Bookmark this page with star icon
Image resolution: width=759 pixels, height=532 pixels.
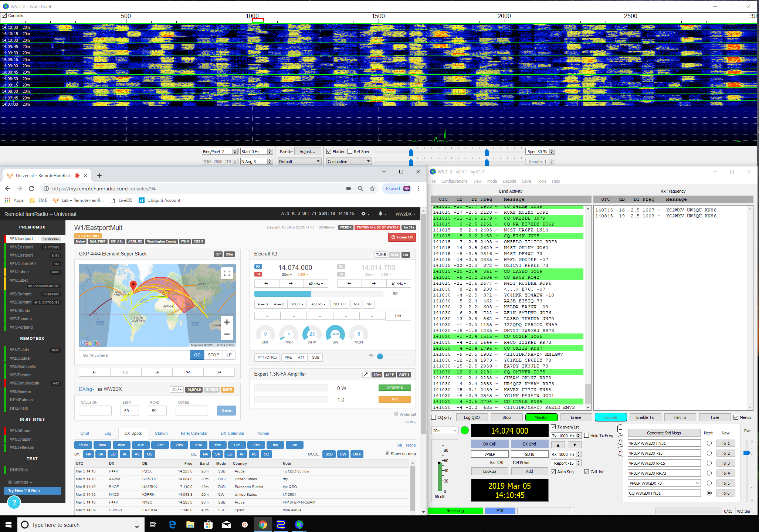[x=372, y=189]
